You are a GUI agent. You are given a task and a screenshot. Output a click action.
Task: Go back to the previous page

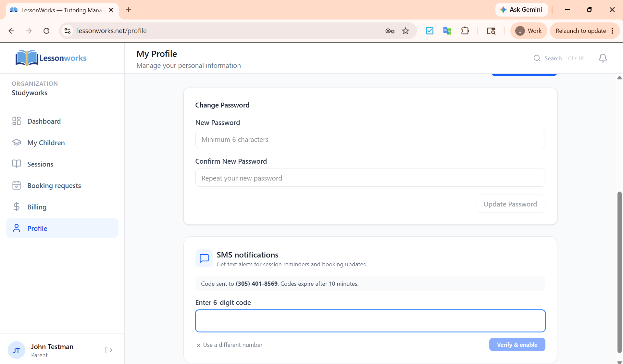point(11,31)
